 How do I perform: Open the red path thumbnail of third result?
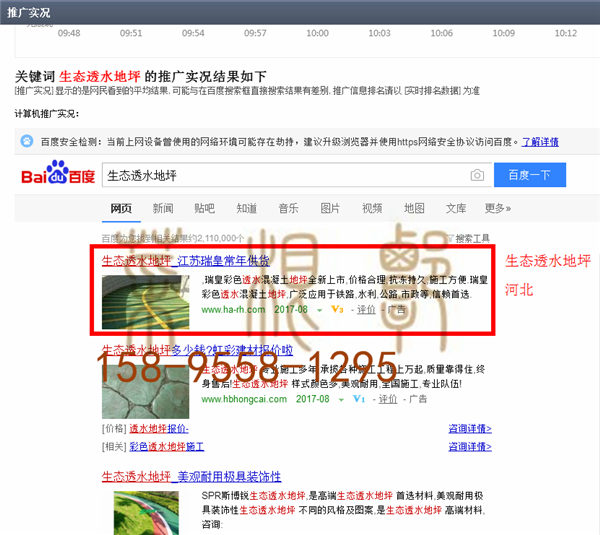[x=146, y=513]
